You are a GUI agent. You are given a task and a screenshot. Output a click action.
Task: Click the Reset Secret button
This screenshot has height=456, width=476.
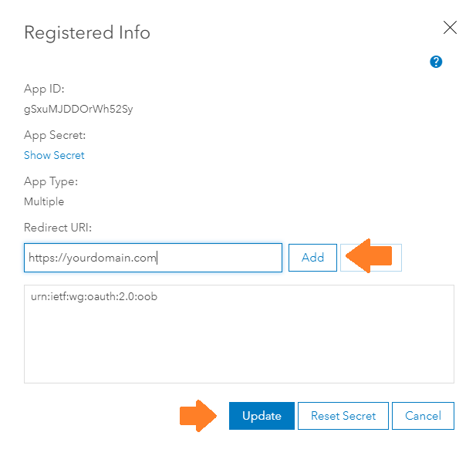point(343,416)
